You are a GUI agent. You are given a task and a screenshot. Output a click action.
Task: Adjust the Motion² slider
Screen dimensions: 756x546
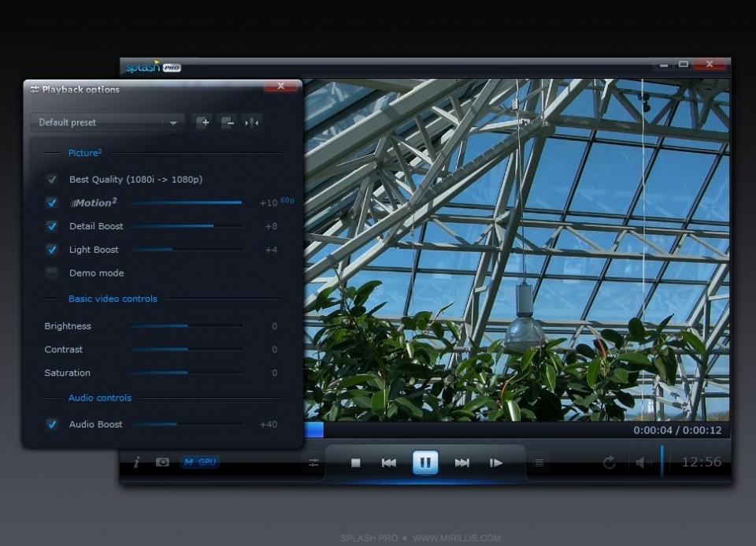187,202
